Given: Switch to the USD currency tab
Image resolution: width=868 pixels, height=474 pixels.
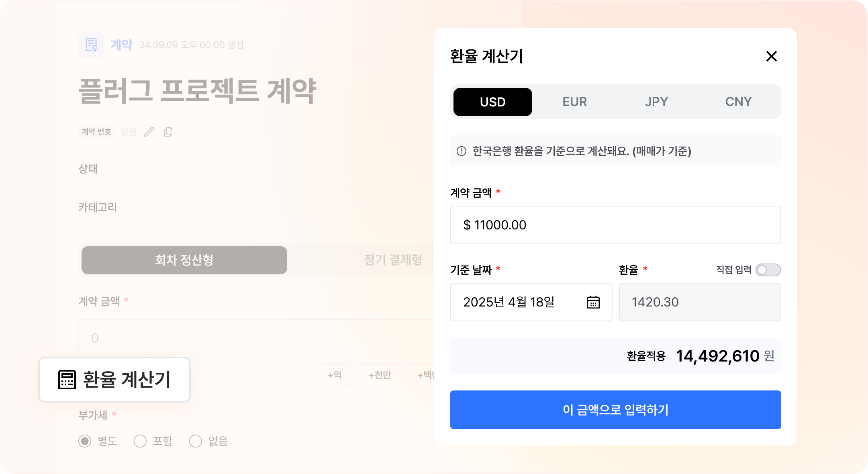Looking at the screenshot, I should click(492, 102).
